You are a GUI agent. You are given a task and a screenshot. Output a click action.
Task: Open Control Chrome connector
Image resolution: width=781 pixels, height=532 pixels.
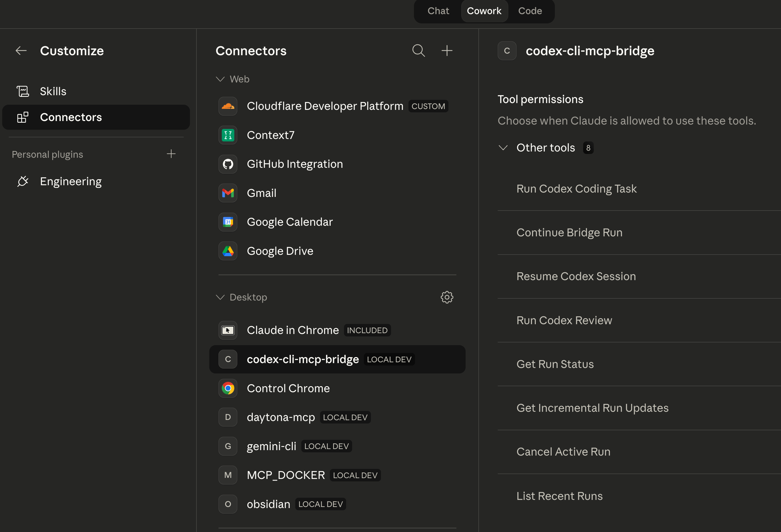(288, 388)
